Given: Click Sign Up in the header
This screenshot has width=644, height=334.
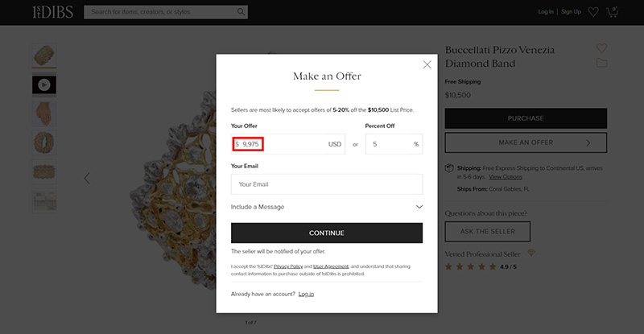Looking at the screenshot, I should (571, 12).
